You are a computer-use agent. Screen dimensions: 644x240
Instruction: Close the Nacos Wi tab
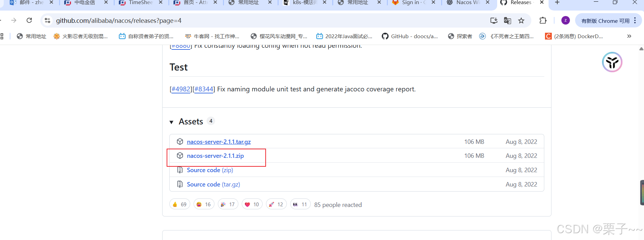(x=488, y=2)
